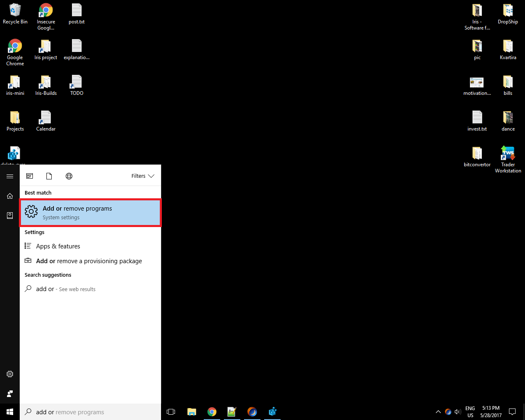Select the Projects folder icon
This screenshot has width=525, height=420.
[x=15, y=121]
